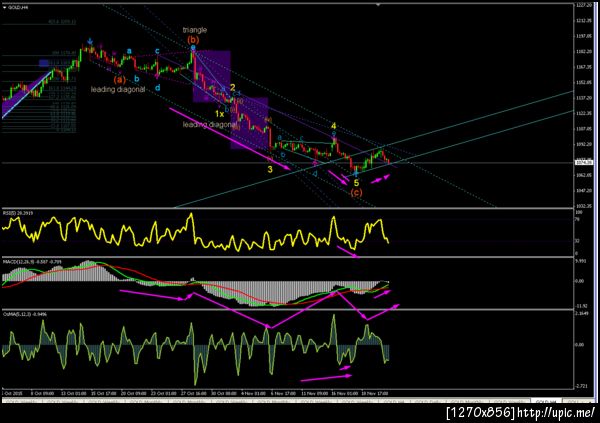This screenshot has width=600, height=423.
Task: Click the 27 Oct 16:00 date label
Action: (195, 394)
